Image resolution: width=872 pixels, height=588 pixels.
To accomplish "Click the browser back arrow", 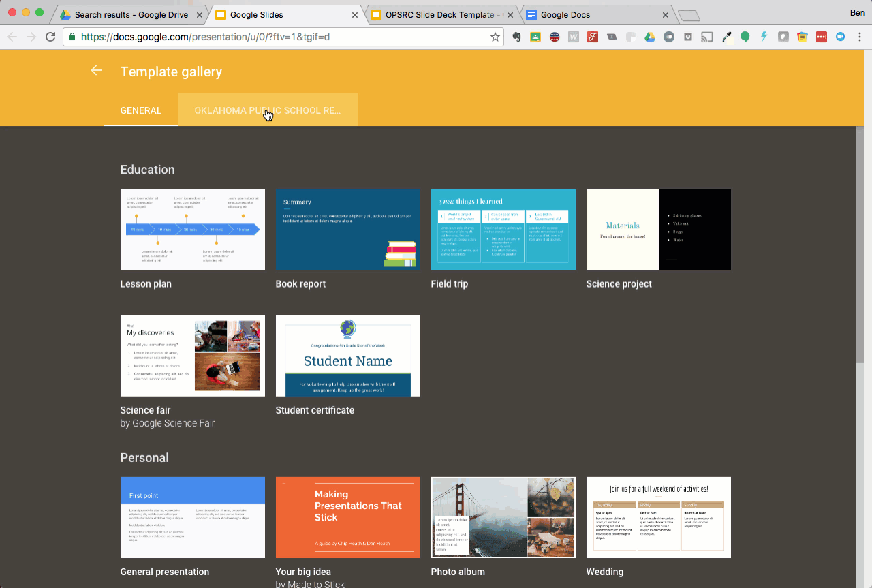I will pos(12,37).
